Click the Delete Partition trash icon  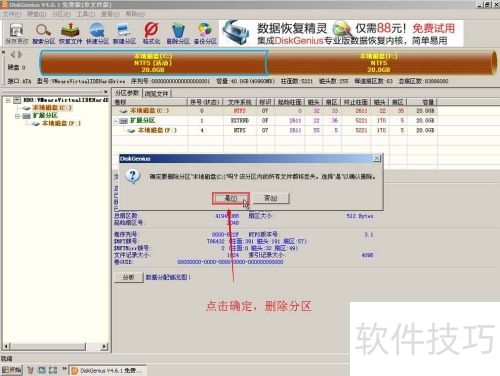click(178, 34)
